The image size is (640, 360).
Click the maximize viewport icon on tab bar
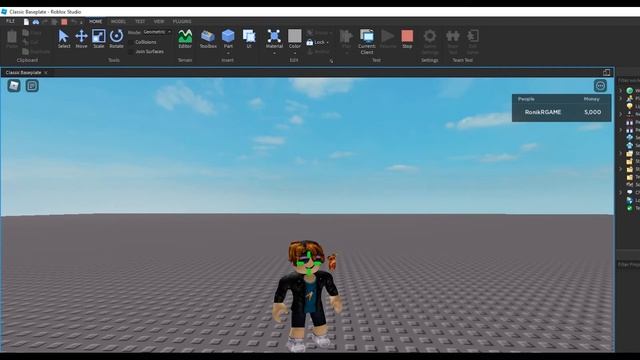tap(607, 72)
